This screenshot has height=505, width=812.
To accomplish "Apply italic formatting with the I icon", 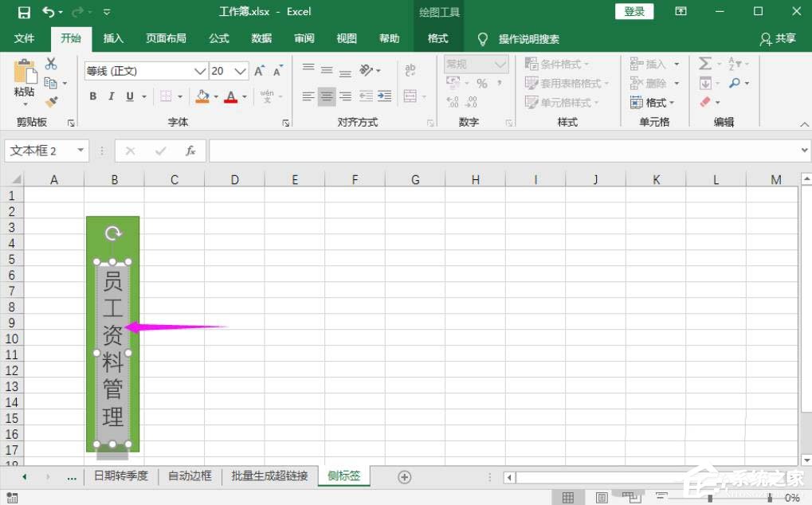I will coord(112,96).
